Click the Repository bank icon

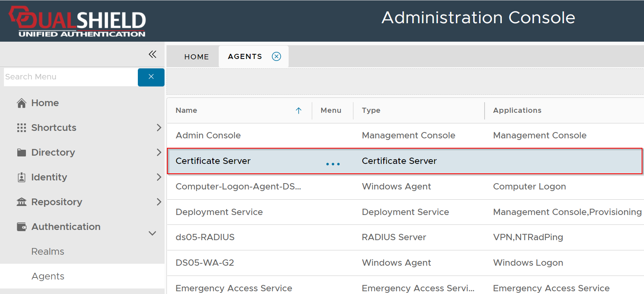(x=22, y=202)
